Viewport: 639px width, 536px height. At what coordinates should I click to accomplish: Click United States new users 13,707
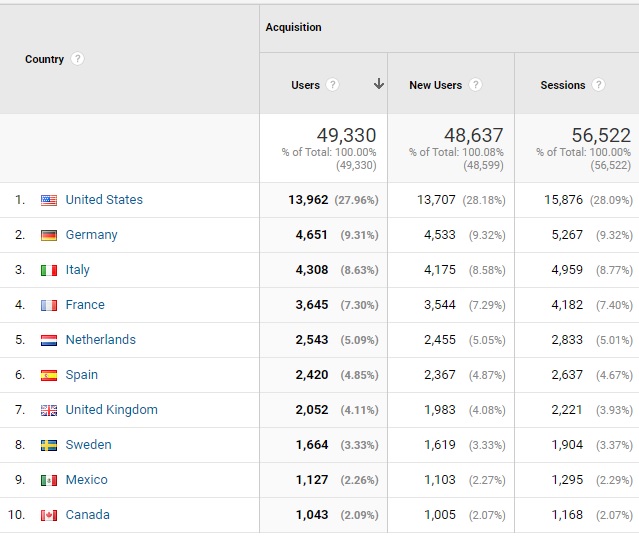(x=436, y=200)
